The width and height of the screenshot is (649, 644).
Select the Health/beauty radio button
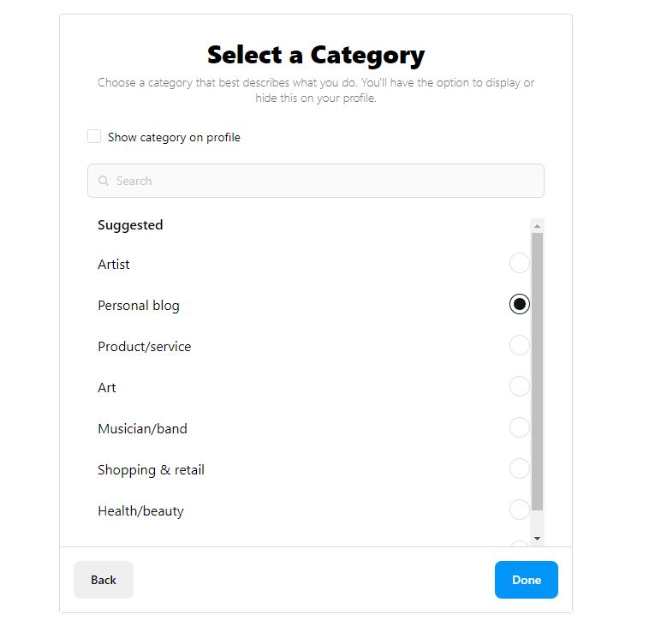[x=520, y=510]
